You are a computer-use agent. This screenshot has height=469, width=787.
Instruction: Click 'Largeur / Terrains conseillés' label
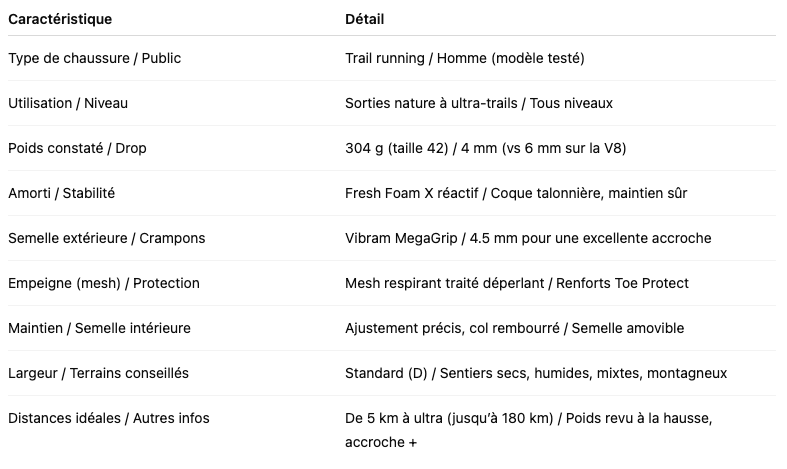click(98, 374)
